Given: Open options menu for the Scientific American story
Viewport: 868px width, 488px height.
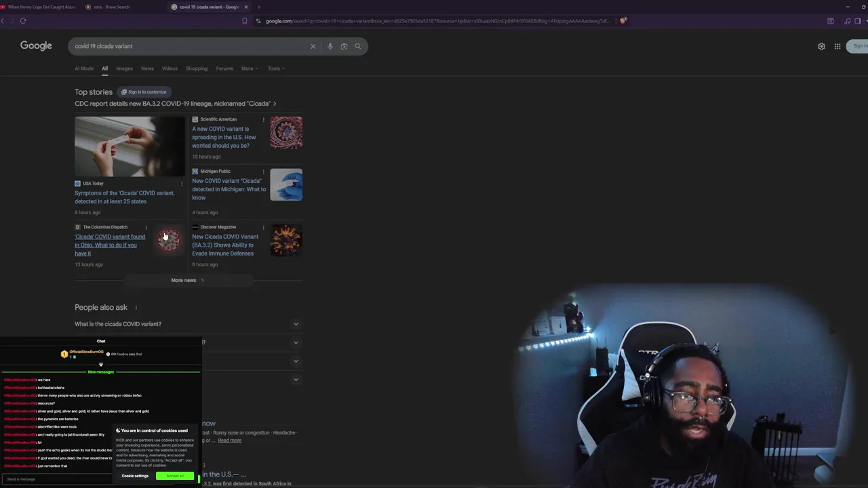Looking at the screenshot, I should pos(263,120).
